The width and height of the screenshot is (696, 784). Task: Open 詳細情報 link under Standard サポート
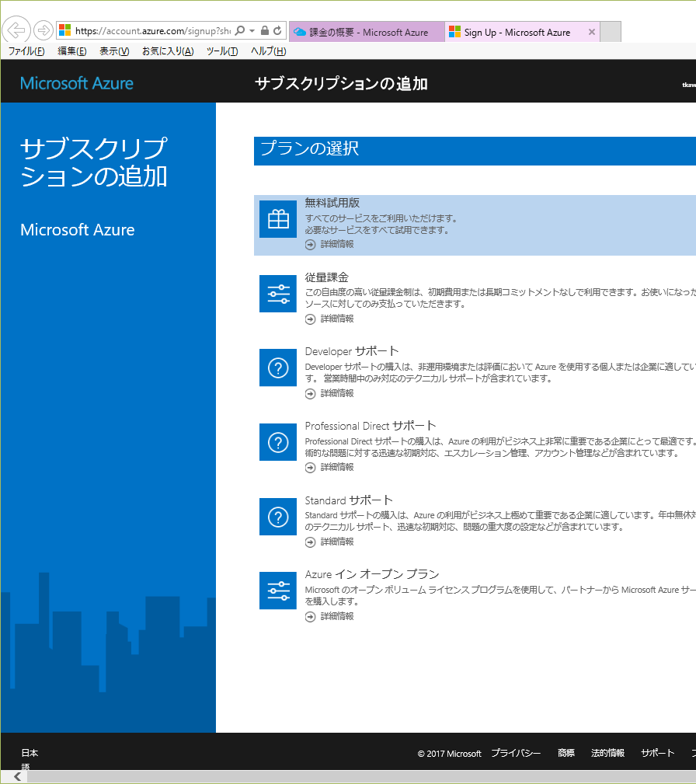[x=337, y=542]
